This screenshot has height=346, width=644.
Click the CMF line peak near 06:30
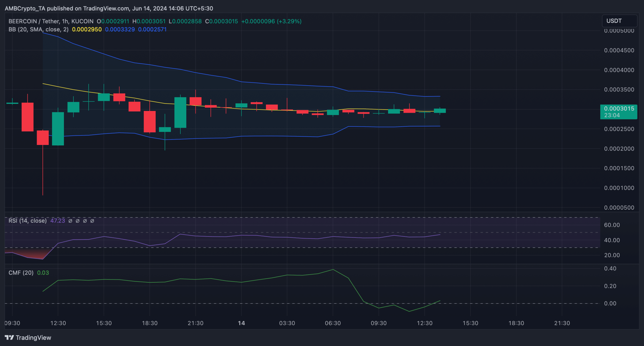(333, 270)
